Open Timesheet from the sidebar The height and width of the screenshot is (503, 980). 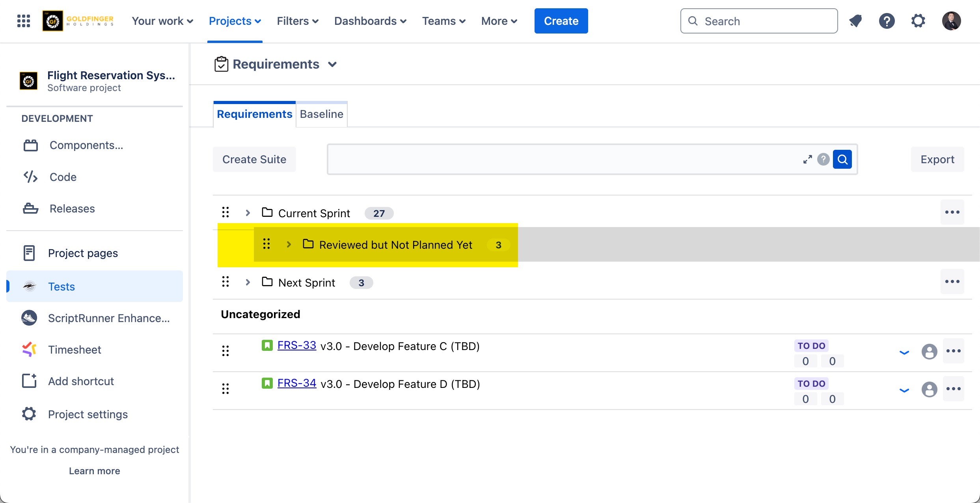(75, 350)
